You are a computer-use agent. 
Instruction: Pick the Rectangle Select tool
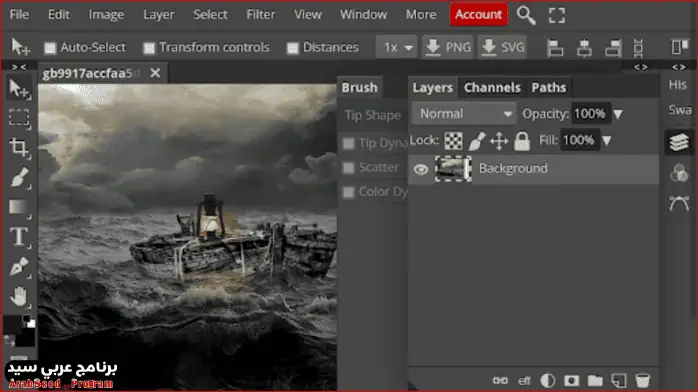click(19, 118)
